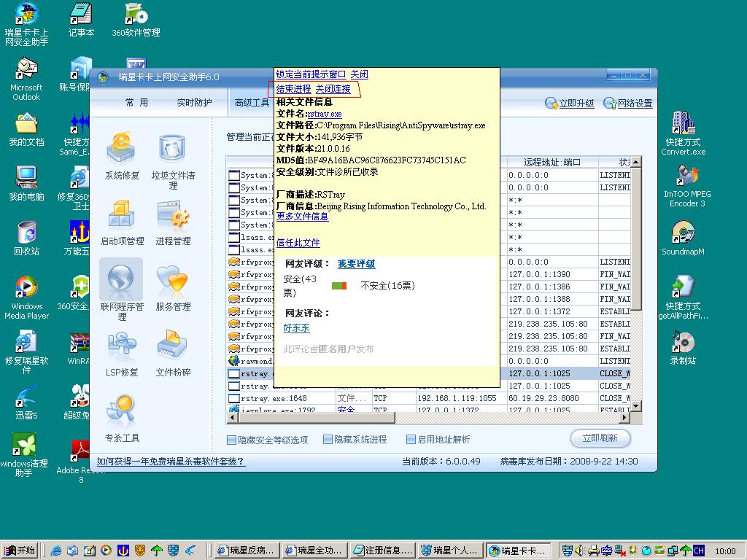The height and width of the screenshot is (560, 747).
Task: Open Convert.exe shortcut icon
Action: click(683, 122)
